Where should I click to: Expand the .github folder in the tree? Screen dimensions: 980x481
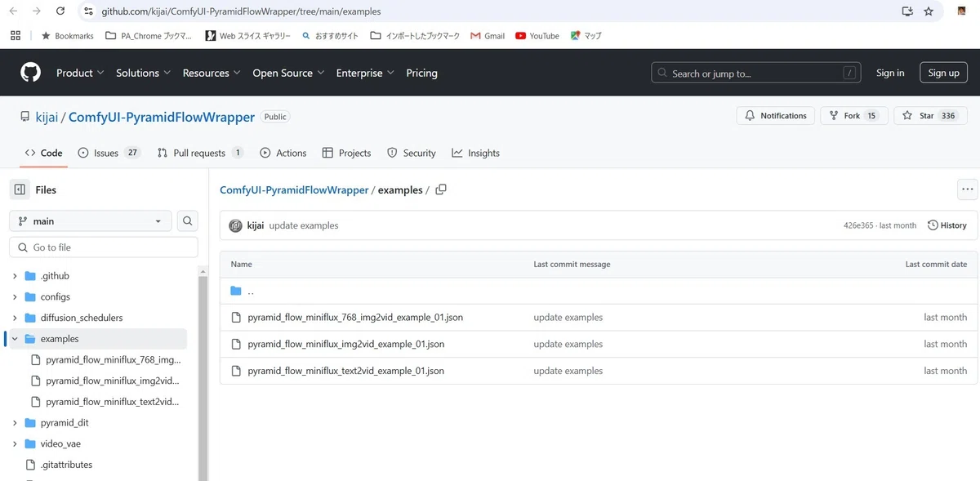15,276
